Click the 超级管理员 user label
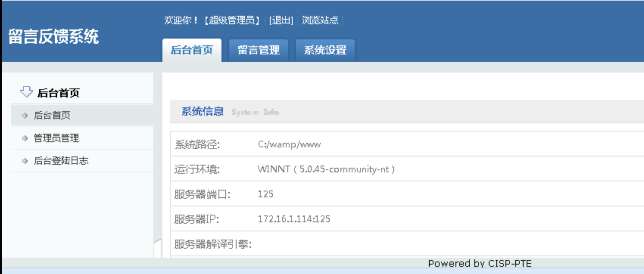Viewport: 644px width, 274px height. click(232, 20)
